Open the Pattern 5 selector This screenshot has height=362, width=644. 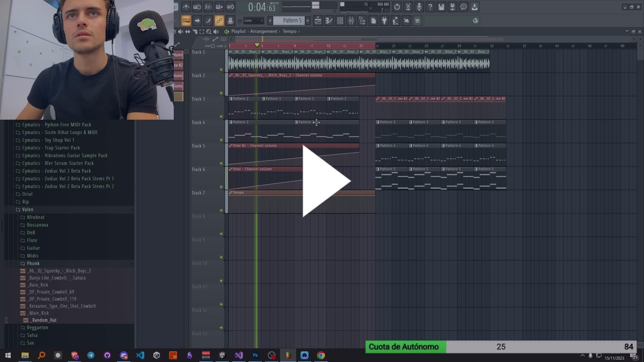click(291, 21)
